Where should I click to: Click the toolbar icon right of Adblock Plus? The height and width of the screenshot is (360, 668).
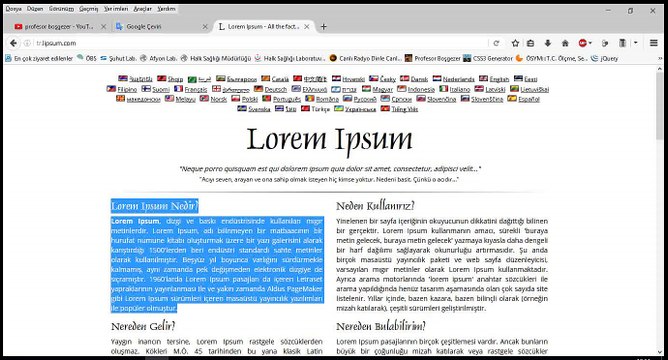pos(605,43)
